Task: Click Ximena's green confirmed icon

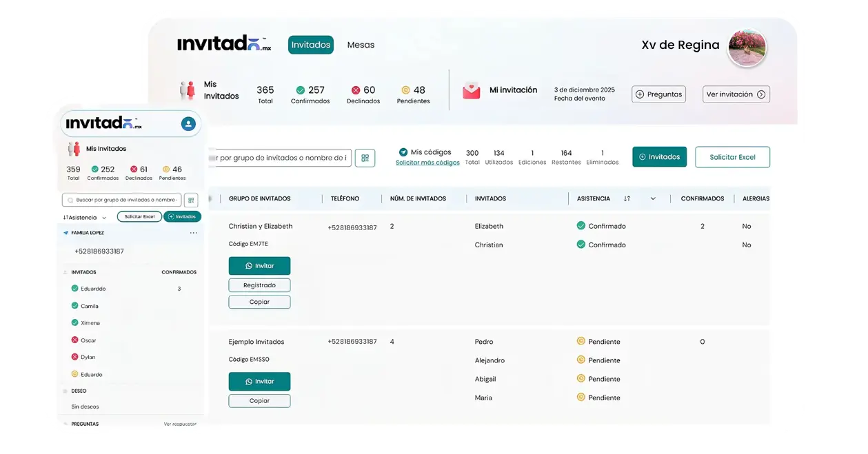Action: 74,322
